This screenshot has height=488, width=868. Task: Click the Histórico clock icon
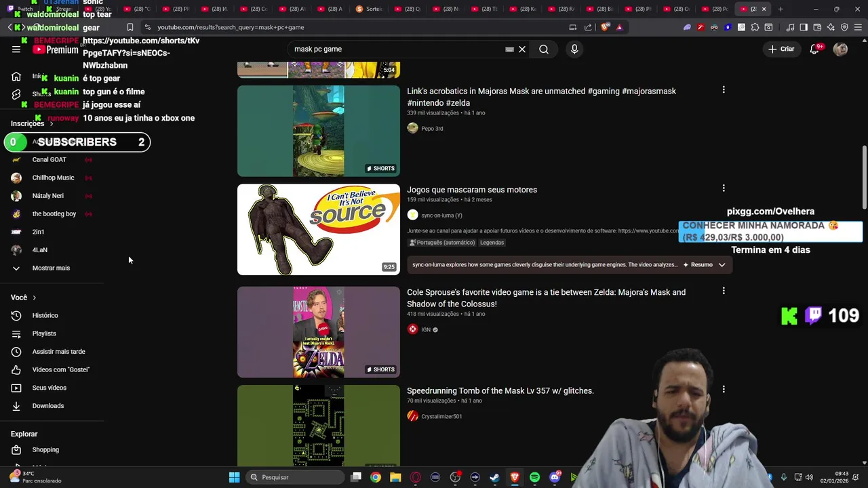coord(16,315)
